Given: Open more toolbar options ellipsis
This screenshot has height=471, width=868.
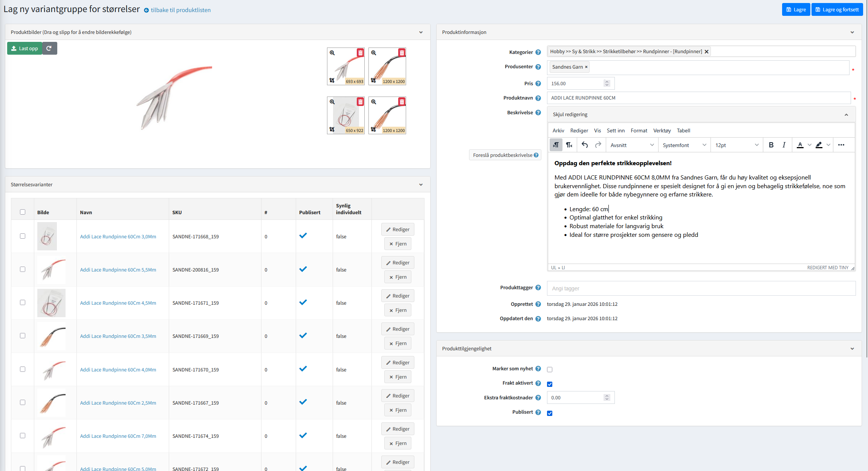Looking at the screenshot, I should click(x=841, y=145).
